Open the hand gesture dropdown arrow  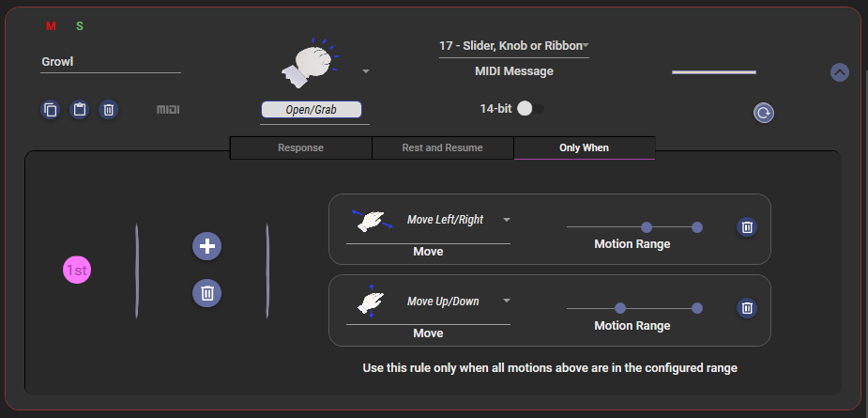tap(366, 71)
